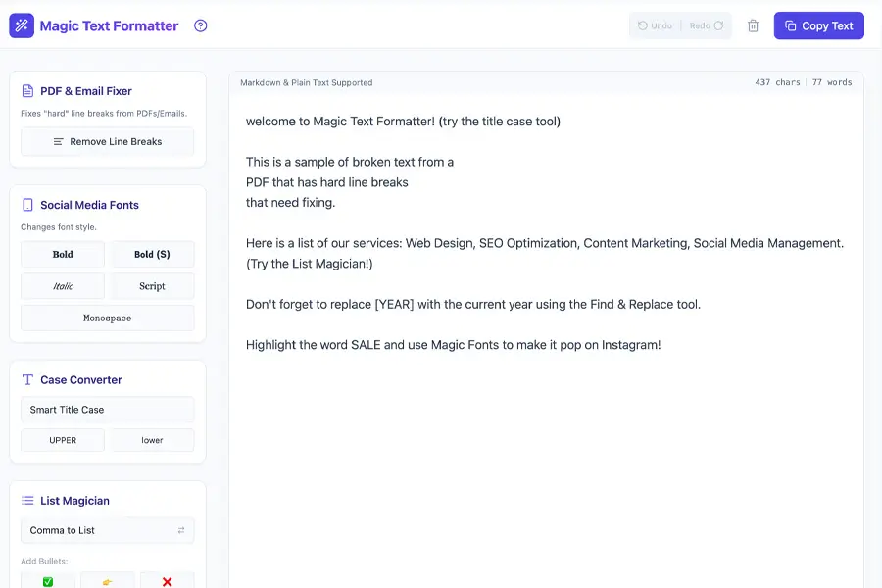Screen dimensions: 882x588
Task: Click the Copy Text button
Action: 818,26
